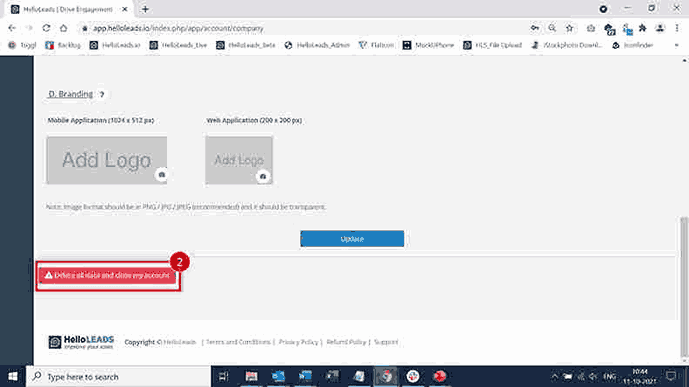Click the page vertical scrollbar thumb
This screenshot has width=689, height=387.
(684, 287)
